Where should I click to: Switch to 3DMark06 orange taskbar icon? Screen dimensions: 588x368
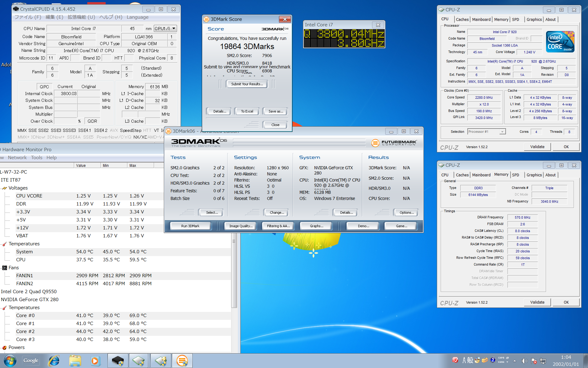point(182,361)
